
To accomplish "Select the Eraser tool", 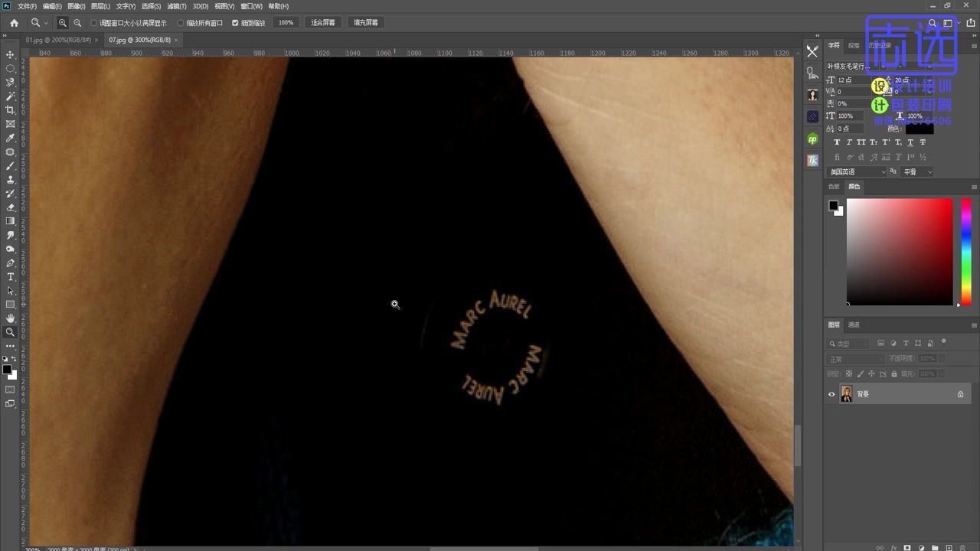I will coord(10,207).
